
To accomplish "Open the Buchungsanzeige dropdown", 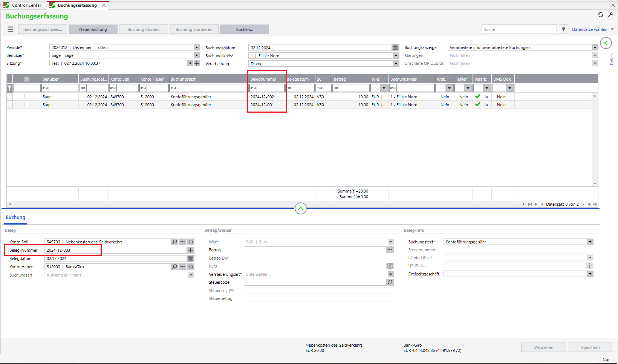I will point(595,47).
